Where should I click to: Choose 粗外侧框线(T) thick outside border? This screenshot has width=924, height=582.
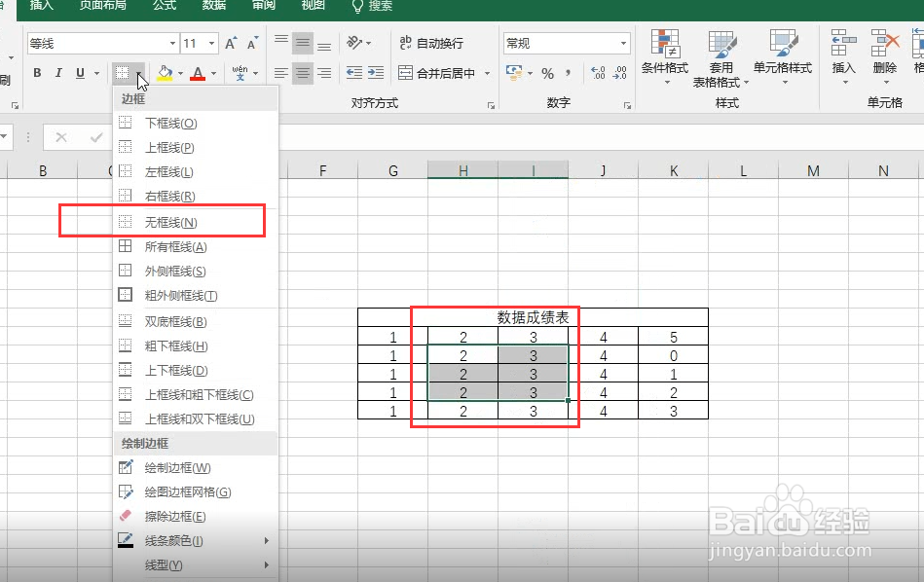[195, 295]
